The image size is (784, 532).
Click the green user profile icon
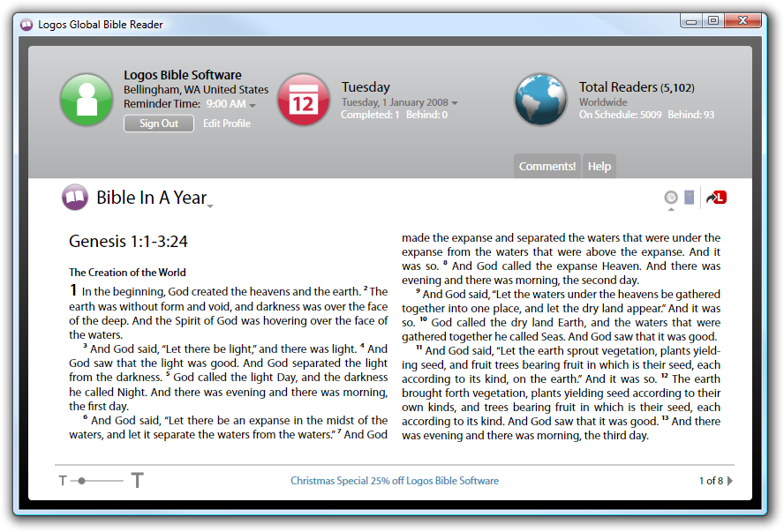tap(87, 100)
